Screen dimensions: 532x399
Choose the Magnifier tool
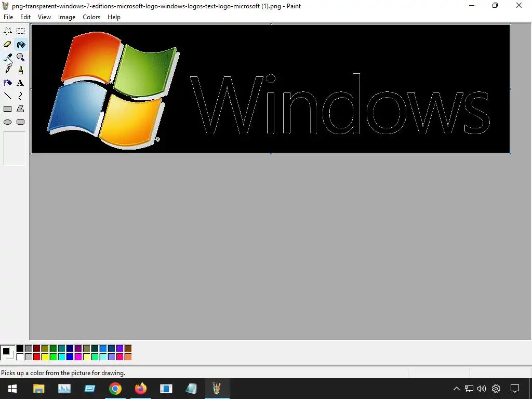click(x=21, y=57)
